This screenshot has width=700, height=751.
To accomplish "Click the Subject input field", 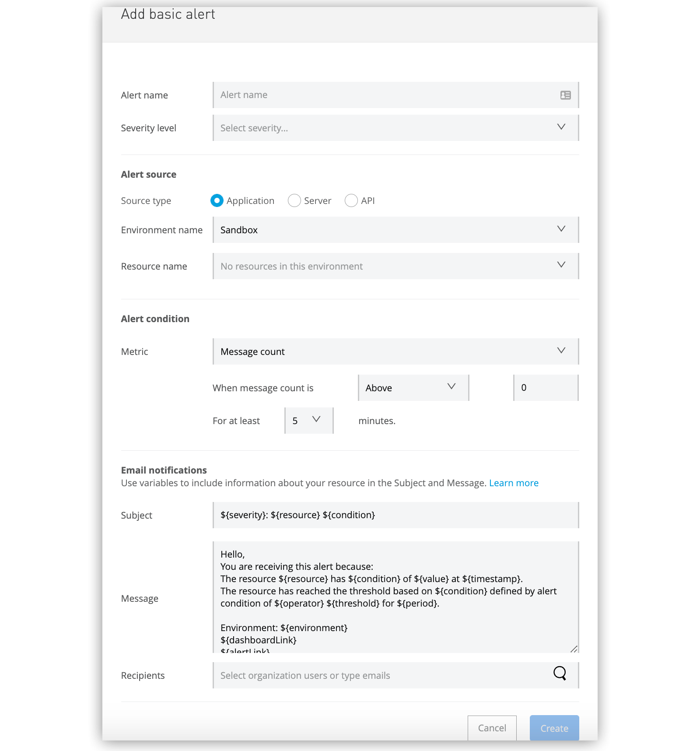I will pyautogui.click(x=396, y=515).
